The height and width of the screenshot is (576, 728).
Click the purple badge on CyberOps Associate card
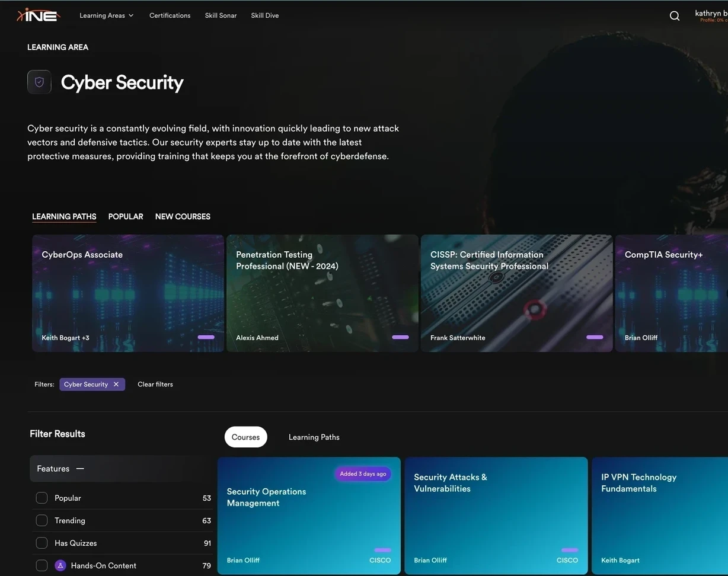206,337
